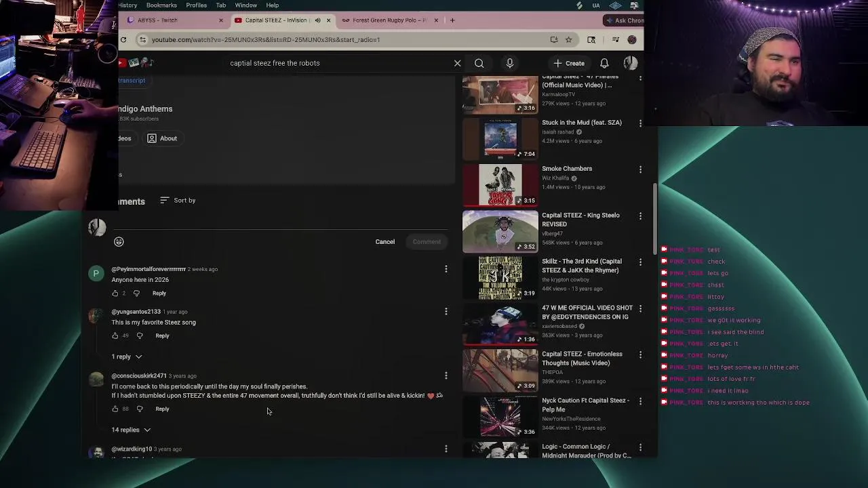Close the Capital STEEZ YouTube tab
The image size is (868, 488).
click(x=328, y=20)
